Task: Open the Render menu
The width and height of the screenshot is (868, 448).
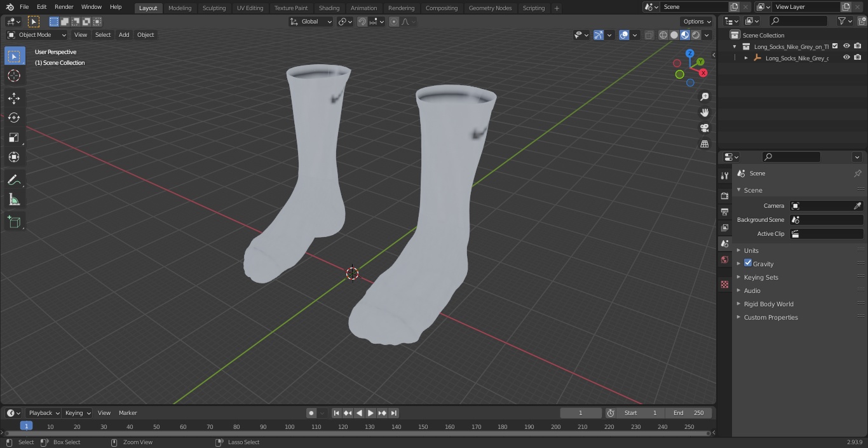Action: (x=64, y=7)
